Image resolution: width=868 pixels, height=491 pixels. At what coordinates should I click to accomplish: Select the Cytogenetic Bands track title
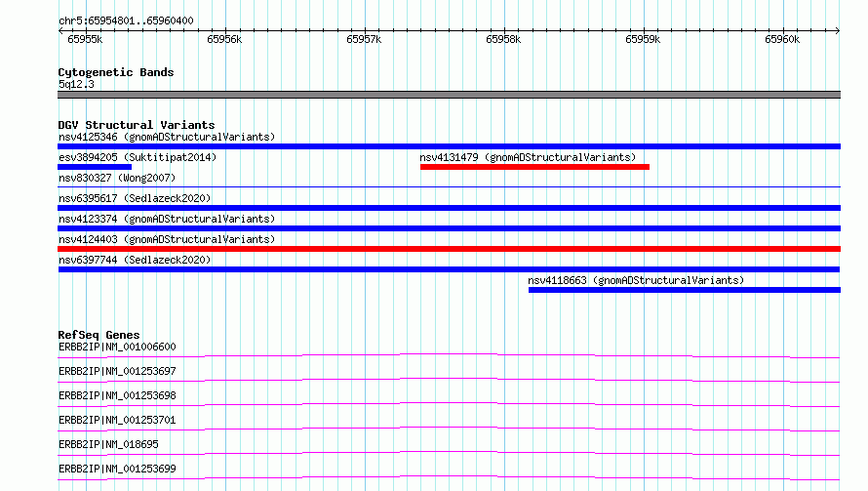116,72
